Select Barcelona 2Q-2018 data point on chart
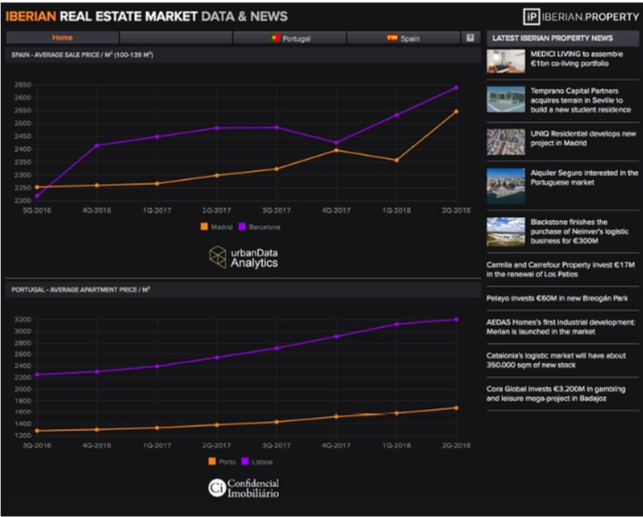 pyautogui.click(x=457, y=87)
